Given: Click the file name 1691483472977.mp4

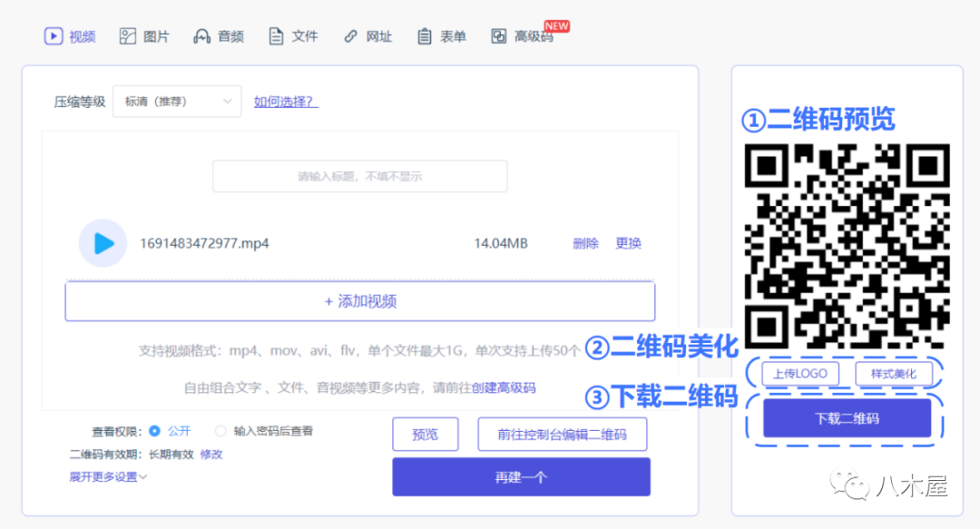Looking at the screenshot, I should click(204, 243).
